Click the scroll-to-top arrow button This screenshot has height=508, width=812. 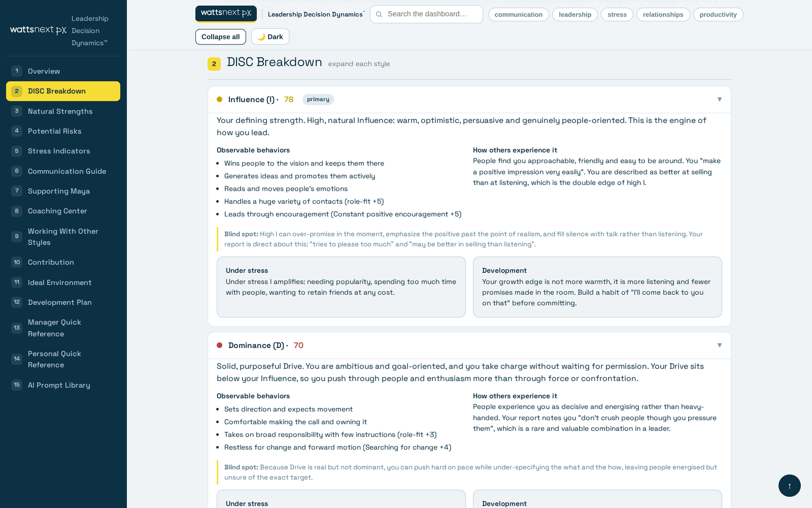(789, 486)
